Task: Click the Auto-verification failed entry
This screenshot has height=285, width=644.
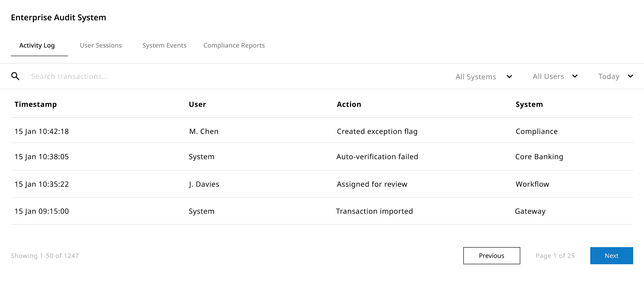Action: pos(377,157)
